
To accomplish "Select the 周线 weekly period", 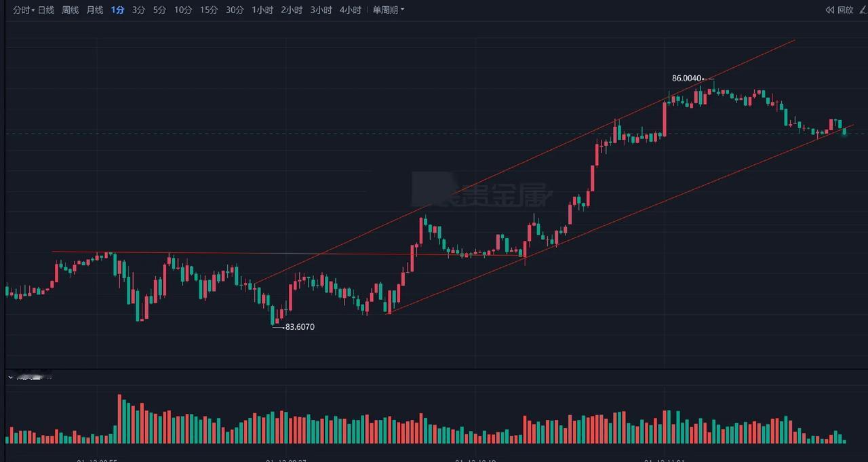I will 70,10.
